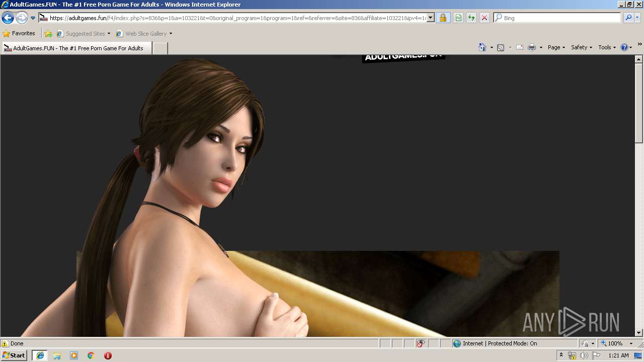The height and width of the screenshot is (362, 644).
Task: Click the Done status text
Action: pos(17,343)
